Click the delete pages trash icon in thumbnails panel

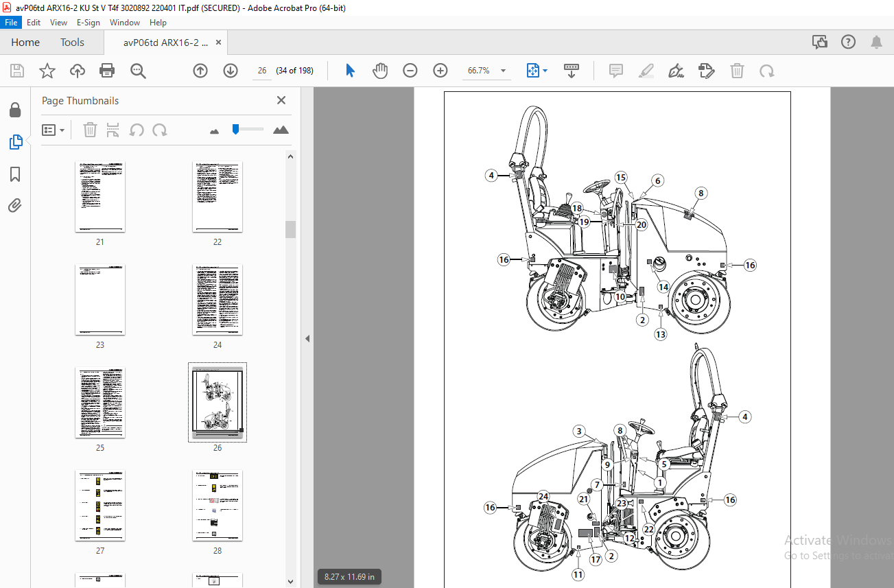point(91,130)
